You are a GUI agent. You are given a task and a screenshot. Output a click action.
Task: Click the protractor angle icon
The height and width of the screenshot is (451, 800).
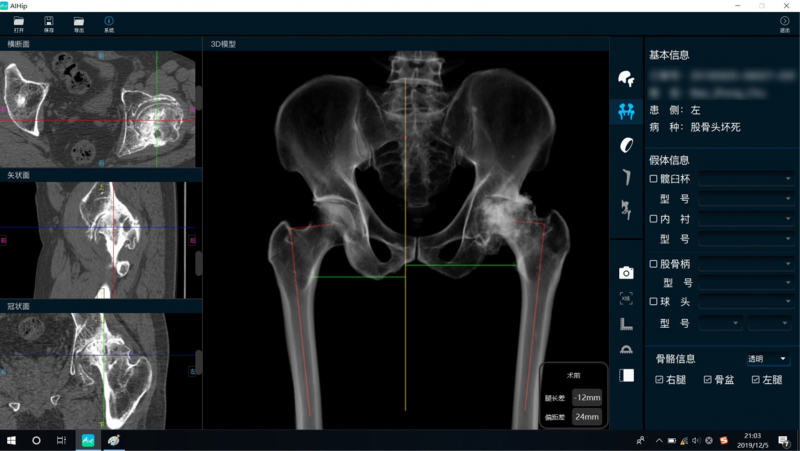(626, 349)
